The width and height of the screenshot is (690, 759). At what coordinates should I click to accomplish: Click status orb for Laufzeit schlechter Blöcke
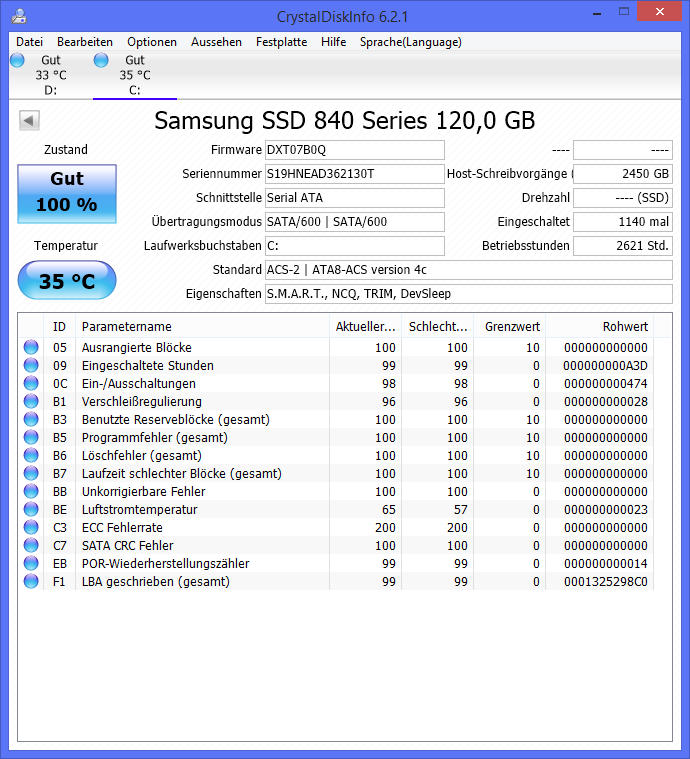[31, 473]
